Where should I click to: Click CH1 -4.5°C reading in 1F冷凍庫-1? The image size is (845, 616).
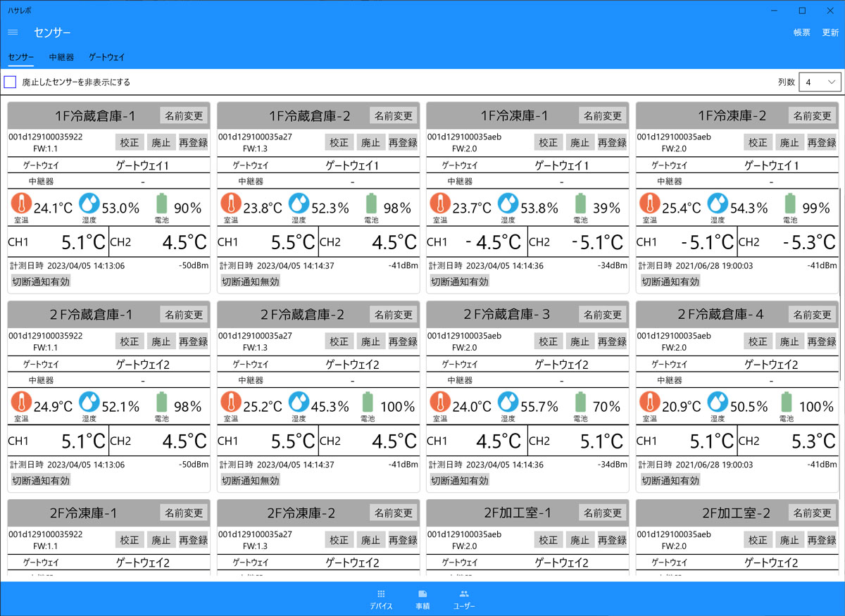click(x=494, y=242)
